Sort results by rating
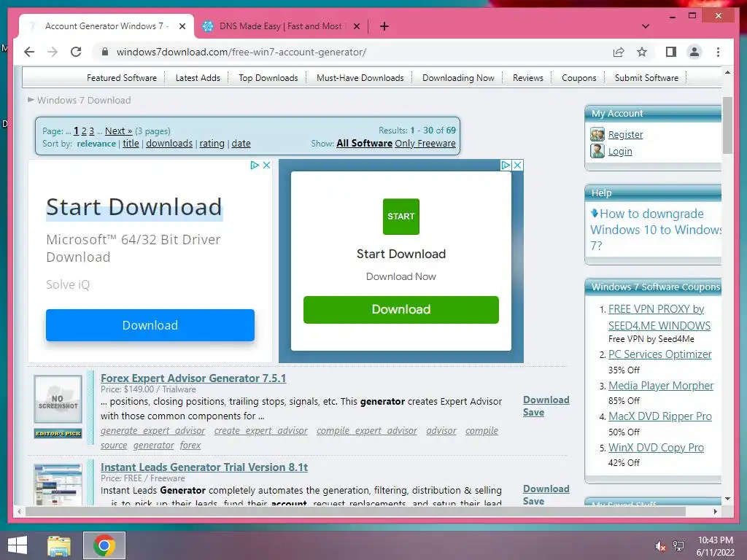Viewport: 747px width, 560px height. (212, 144)
